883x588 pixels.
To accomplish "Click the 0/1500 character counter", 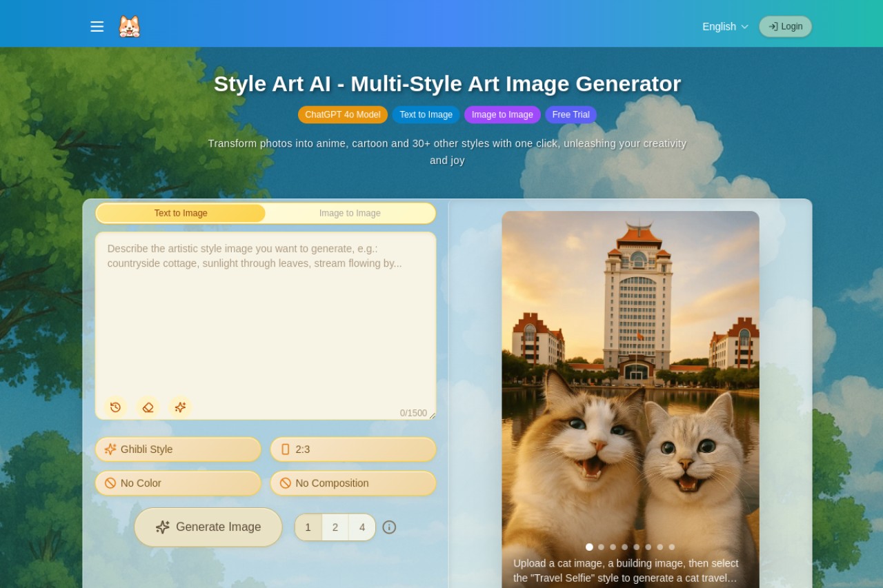I will pos(413,413).
